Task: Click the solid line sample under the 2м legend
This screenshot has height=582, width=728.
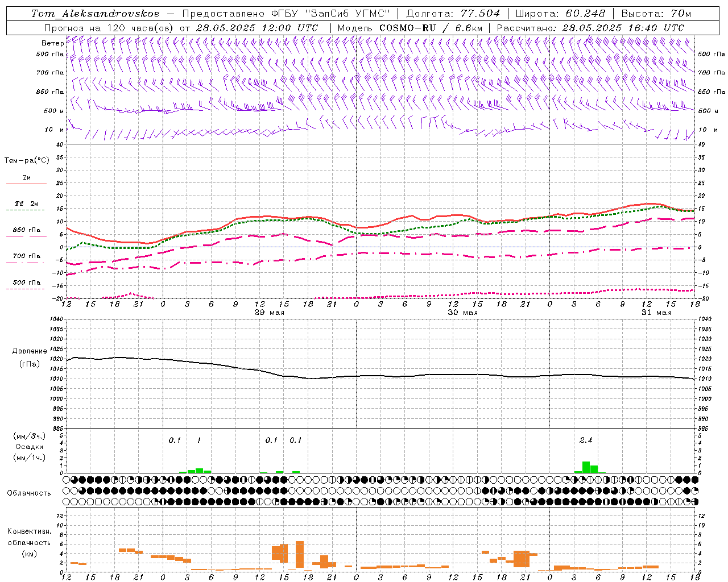Action: [27, 184]
